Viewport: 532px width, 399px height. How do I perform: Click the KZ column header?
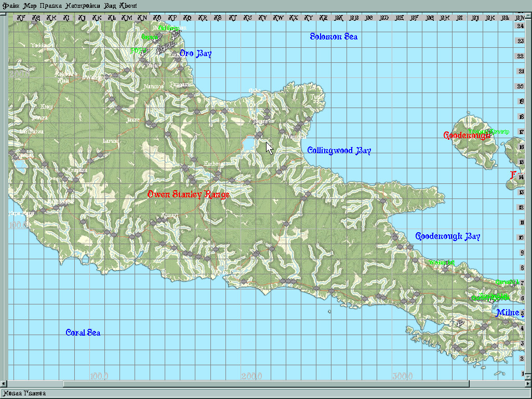click(324, 18)
